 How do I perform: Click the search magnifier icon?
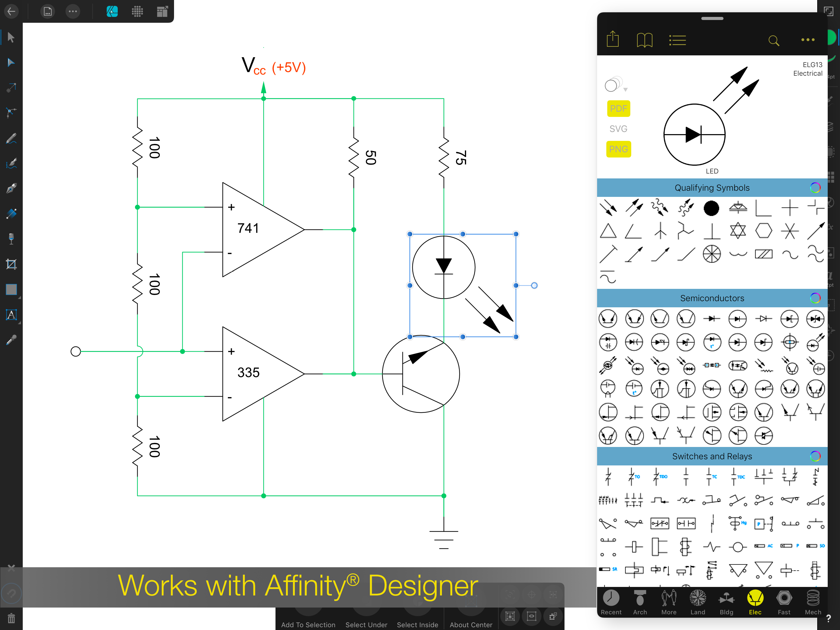(x=774, y=40)
